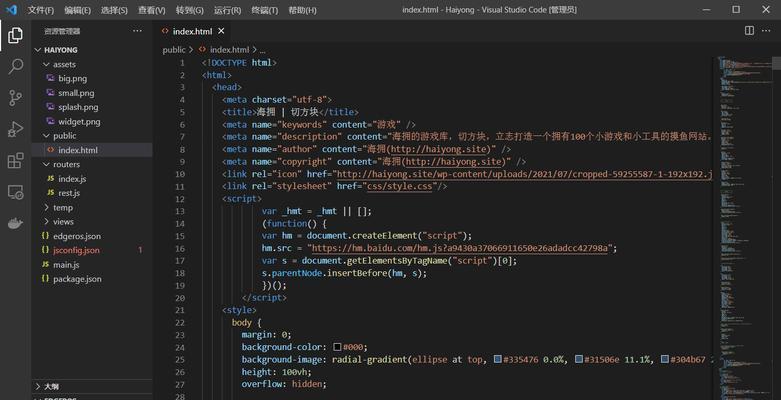The width and height of the screenshot is (781, 400).
Task: Click line number 12 in the gutter
Action: (x=179, y=199)
